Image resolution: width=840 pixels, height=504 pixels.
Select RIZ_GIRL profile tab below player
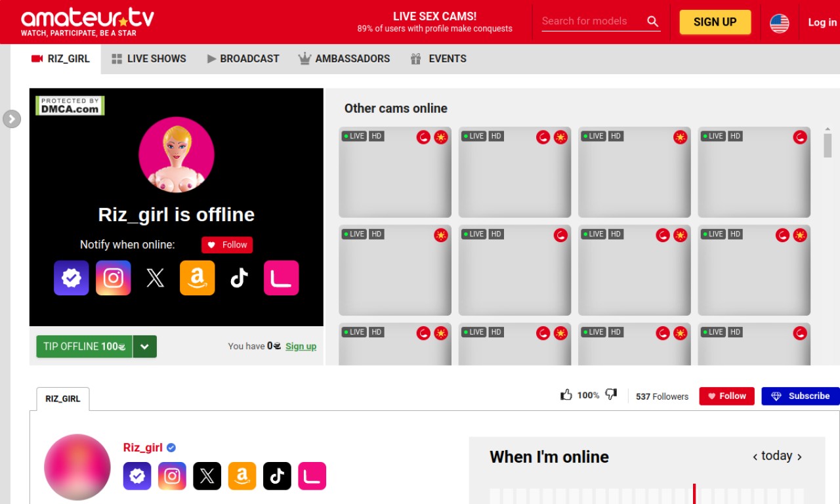pos(63,399)
